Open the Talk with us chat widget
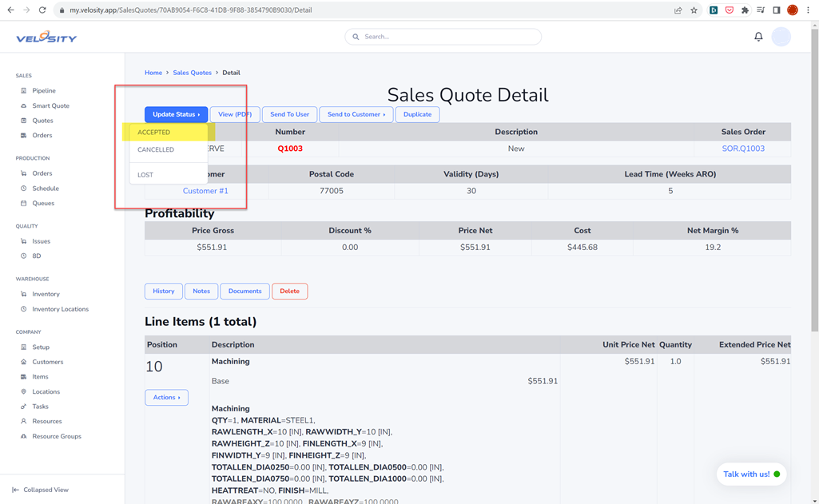Image resolution: width=819 pixels, height=504 pixels. click(x=750, y=474)
